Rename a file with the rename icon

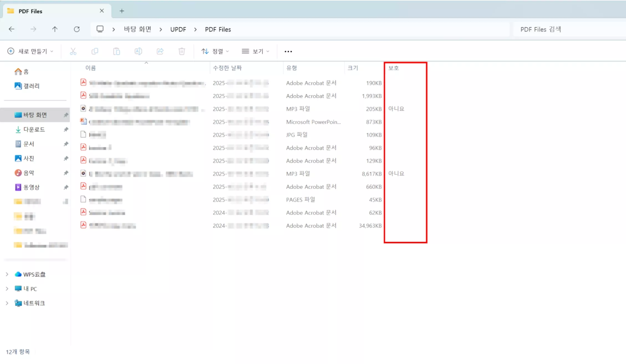click(138, 51)
